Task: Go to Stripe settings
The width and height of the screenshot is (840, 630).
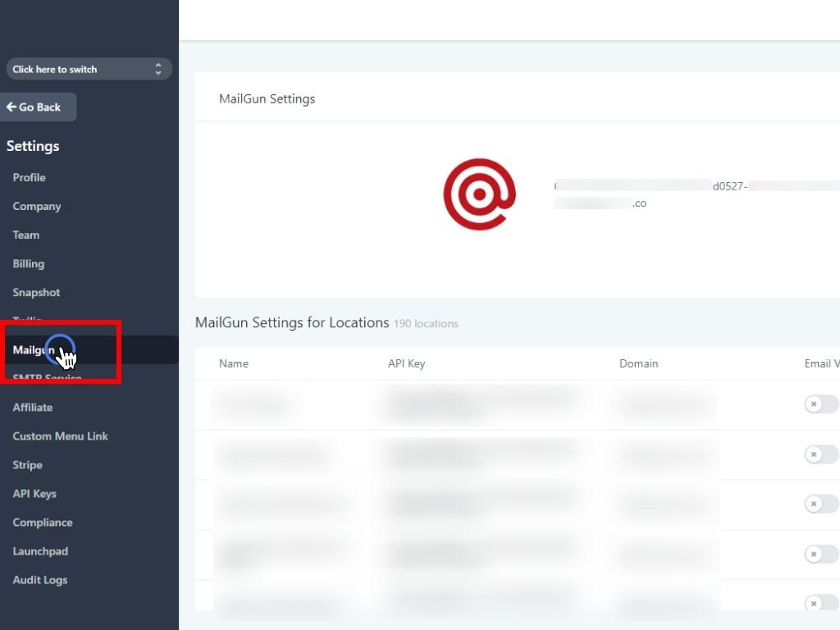Action: pos(28,465)
